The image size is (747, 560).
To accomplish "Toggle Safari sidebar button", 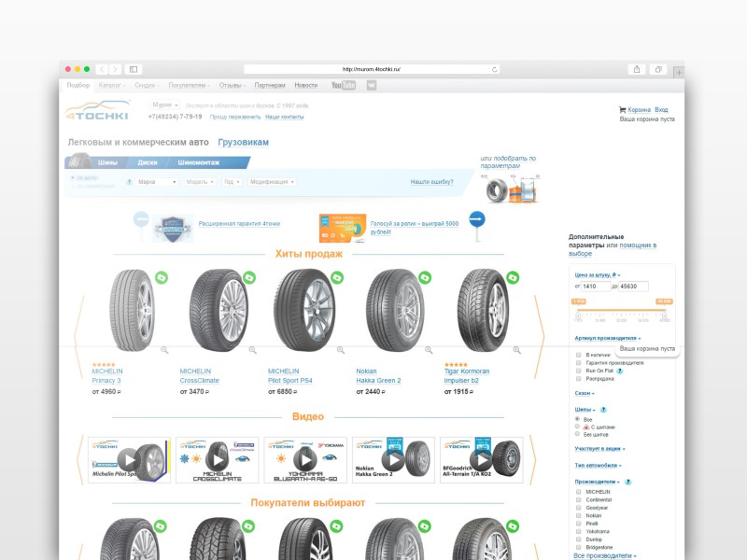I will (134, 69).
